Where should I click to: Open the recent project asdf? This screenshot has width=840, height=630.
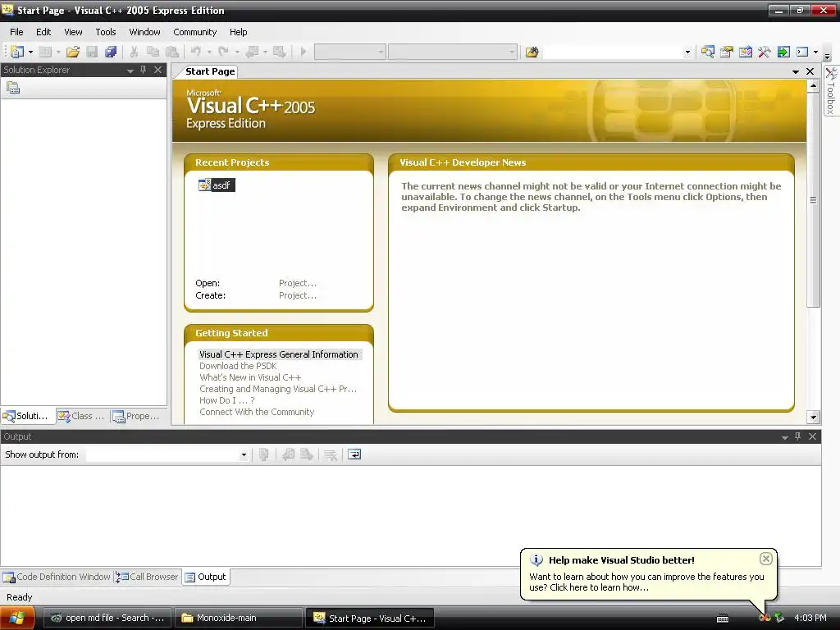click(216, 185)
